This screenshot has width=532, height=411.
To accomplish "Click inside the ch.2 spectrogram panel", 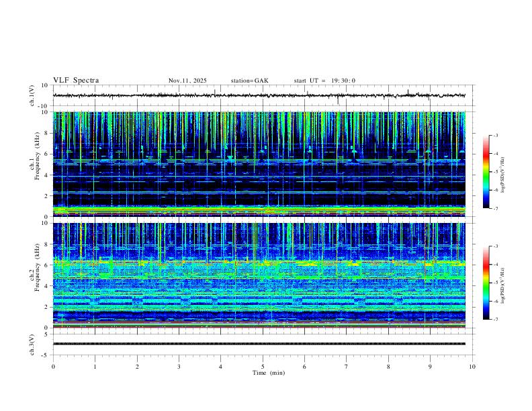I will point(259,275).
